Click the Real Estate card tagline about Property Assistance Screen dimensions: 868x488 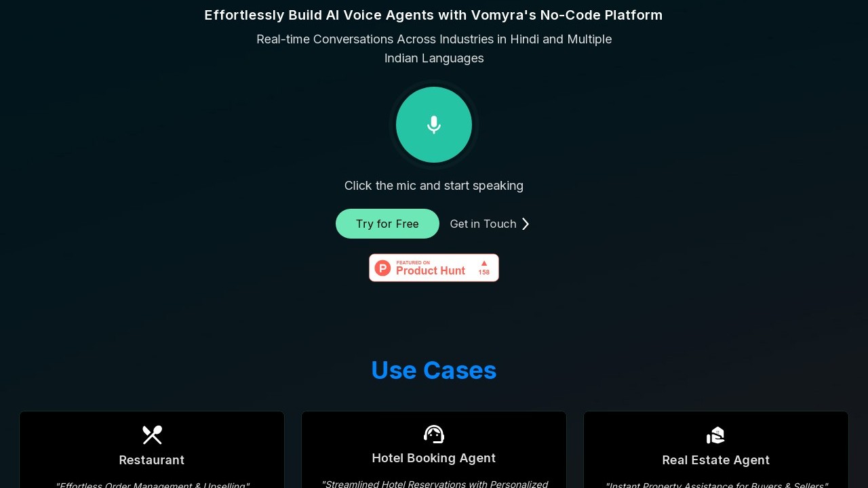[716, 484]
